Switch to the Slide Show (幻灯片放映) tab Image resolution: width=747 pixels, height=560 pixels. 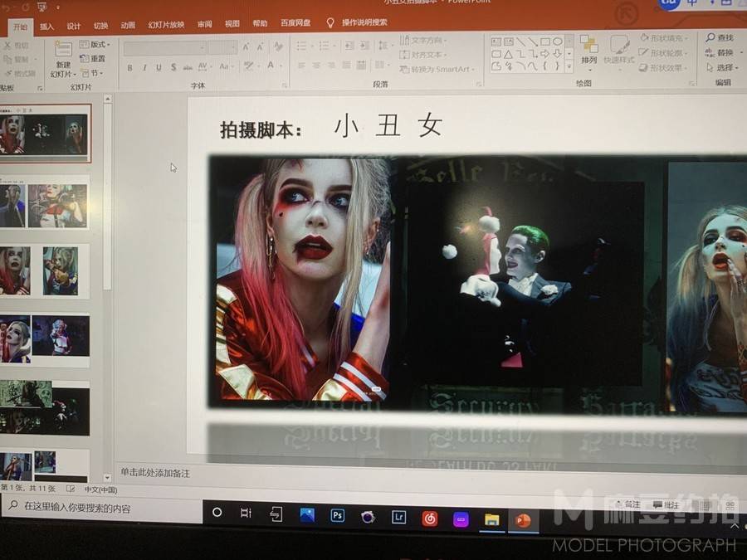click(x=166, y=24)
